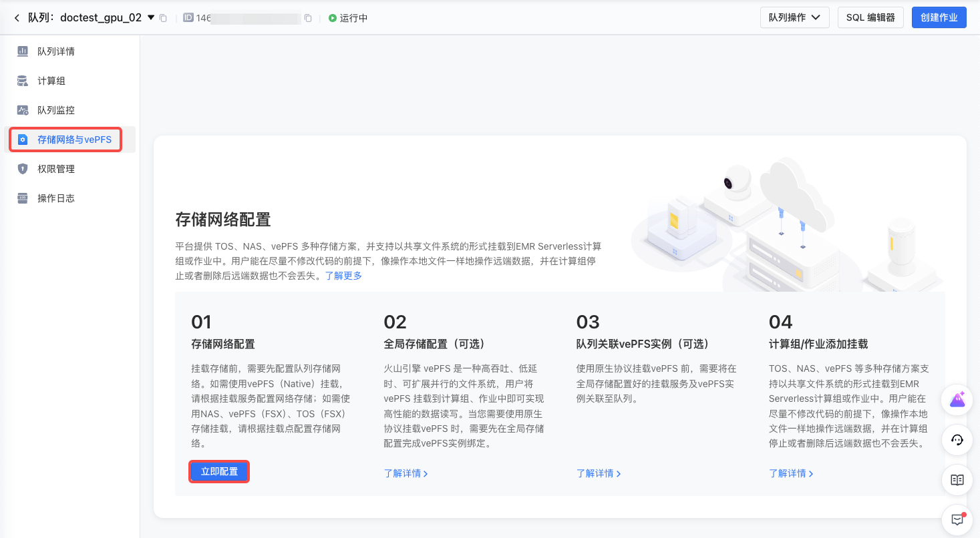The height and width of the screenshot is (538, 980).
Task: Open the 队列监控 menu item
Action: (x=70, y=110)
